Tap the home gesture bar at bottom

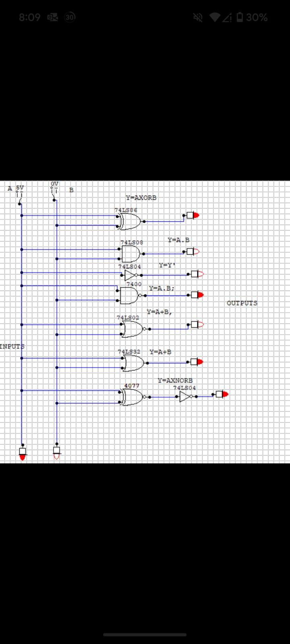pyautogui.click(x=145, y=635)
